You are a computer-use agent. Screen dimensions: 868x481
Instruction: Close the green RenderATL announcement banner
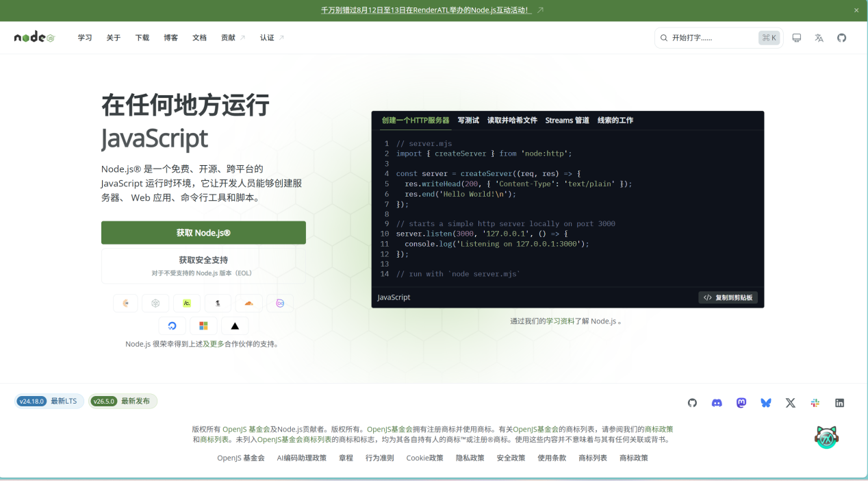(856, 10)
